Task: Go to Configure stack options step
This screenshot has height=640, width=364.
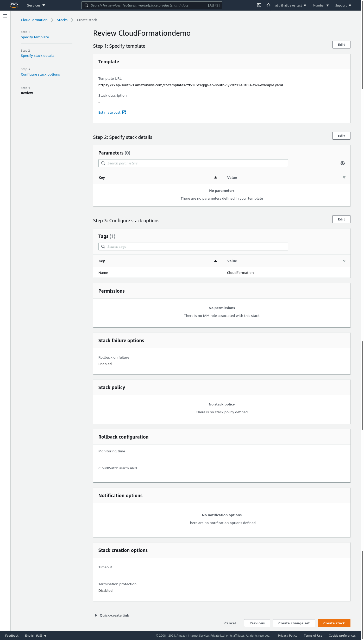Action: [x=40, y=74]
